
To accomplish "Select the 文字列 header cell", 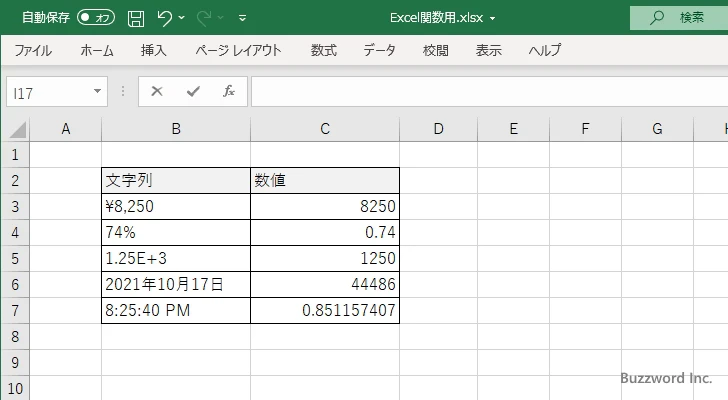I will coord(176,181).
